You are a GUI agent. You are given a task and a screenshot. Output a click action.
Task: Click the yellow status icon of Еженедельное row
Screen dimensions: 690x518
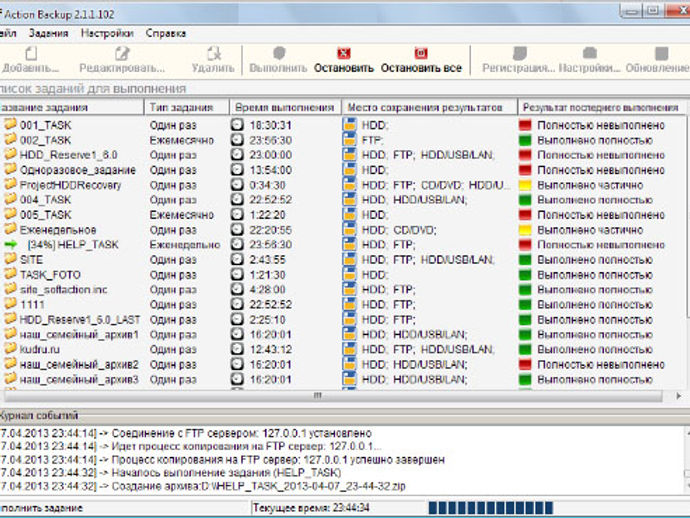click(525, 230)
